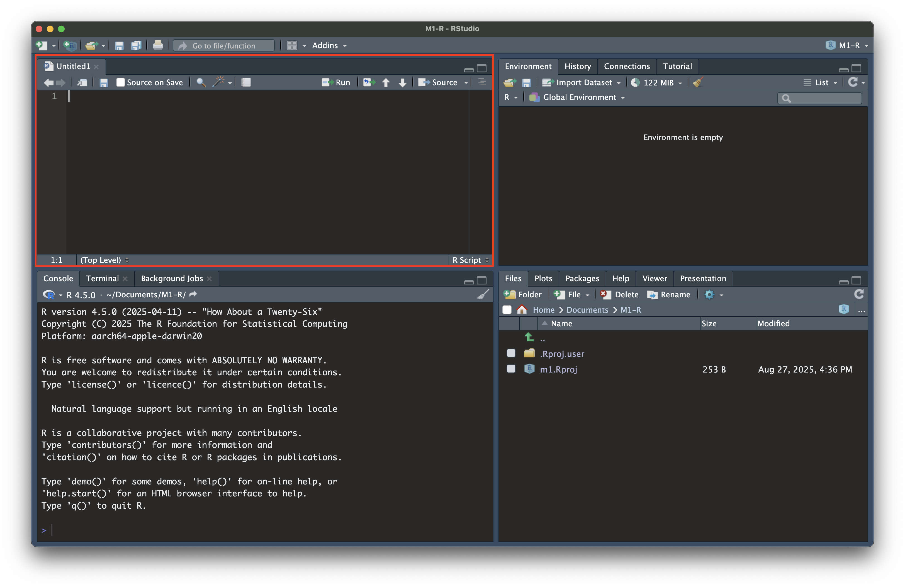View current working directory arrow in Console
The width and height of the screenshot is (905, 588).
[x=193, y=294]
